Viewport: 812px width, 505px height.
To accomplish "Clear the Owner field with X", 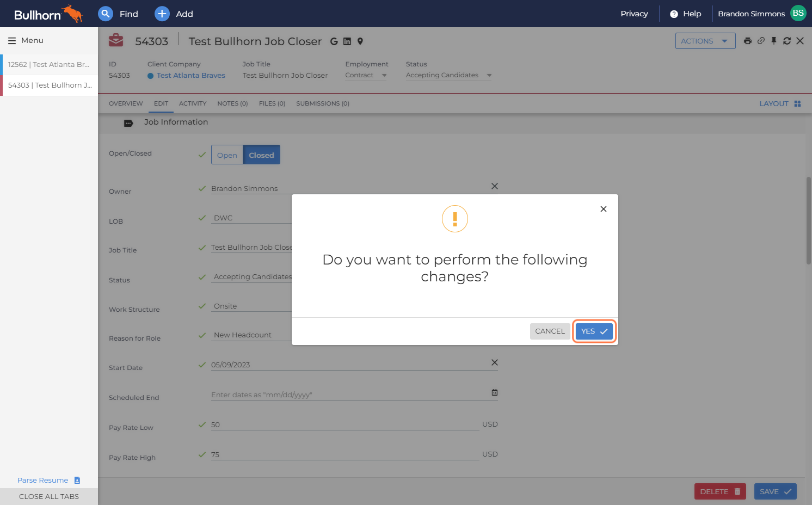I will tap(495, 186).
